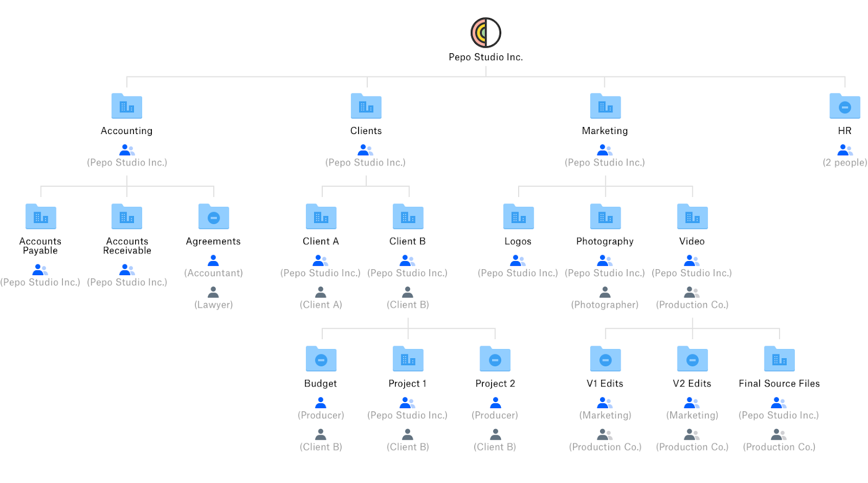Click the V1 Edits label
The width and height of the screenshot is (868, 483).
point(605,384)
